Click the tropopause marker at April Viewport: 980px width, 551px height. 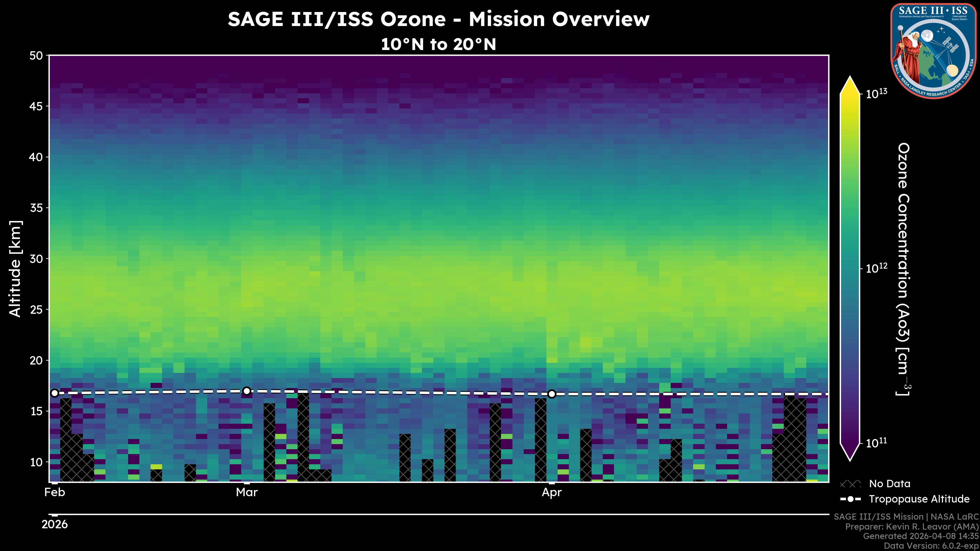[x=552, y=394]
